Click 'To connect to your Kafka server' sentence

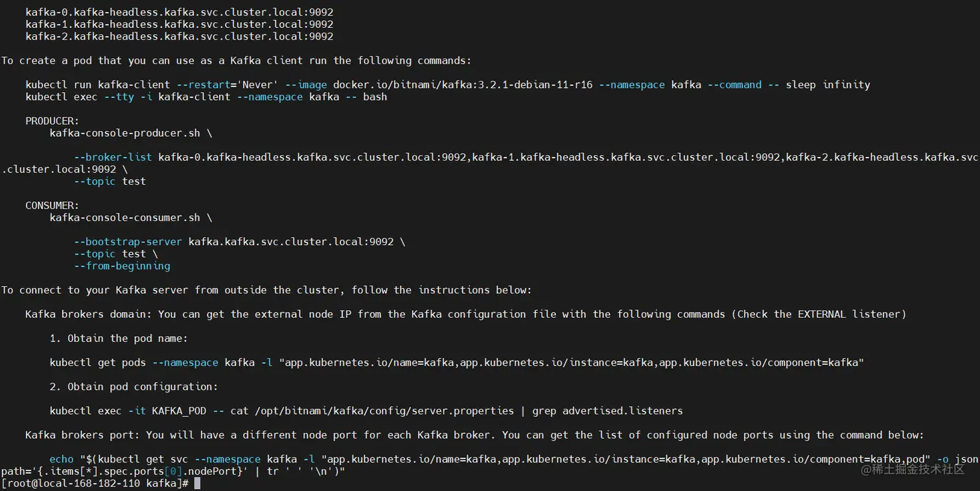pyautogui.click(x=266, y=290)
